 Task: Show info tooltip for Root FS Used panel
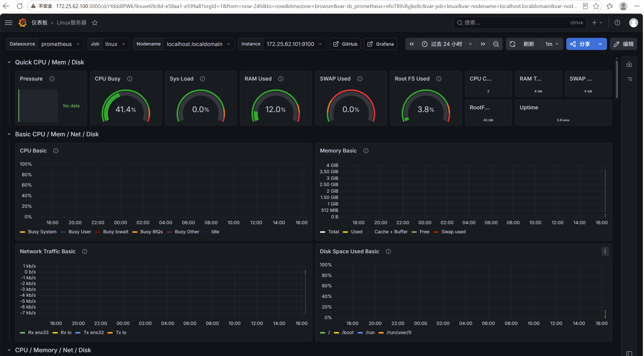[x=439, y=79]
